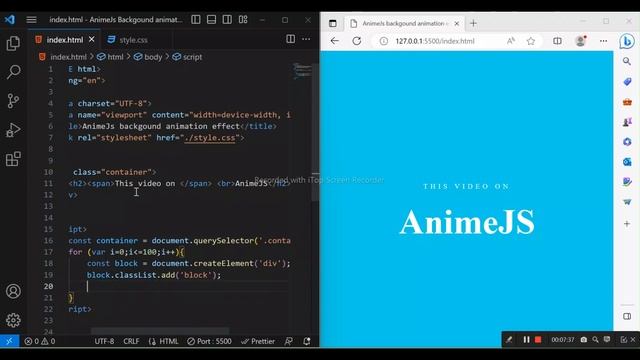Open Read Aloud in address bar
Viewport: 640px width, 360px height.
511,41
